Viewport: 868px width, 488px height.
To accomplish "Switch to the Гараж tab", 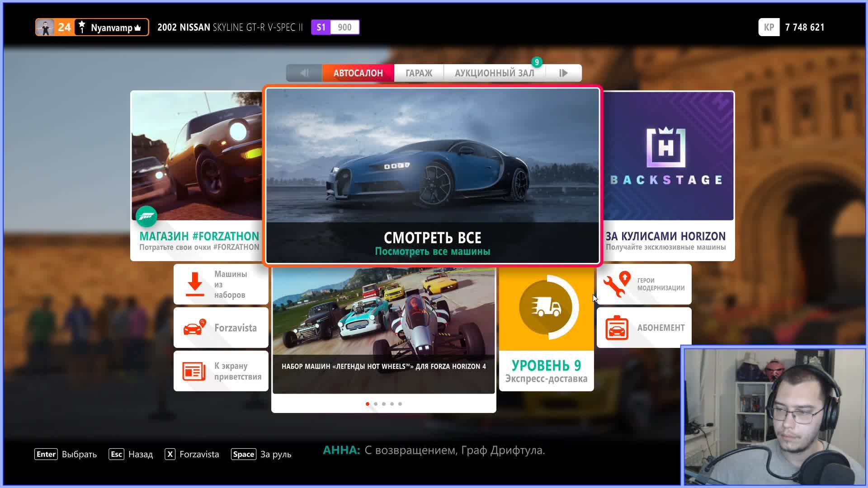I will [x=419, y=73].
